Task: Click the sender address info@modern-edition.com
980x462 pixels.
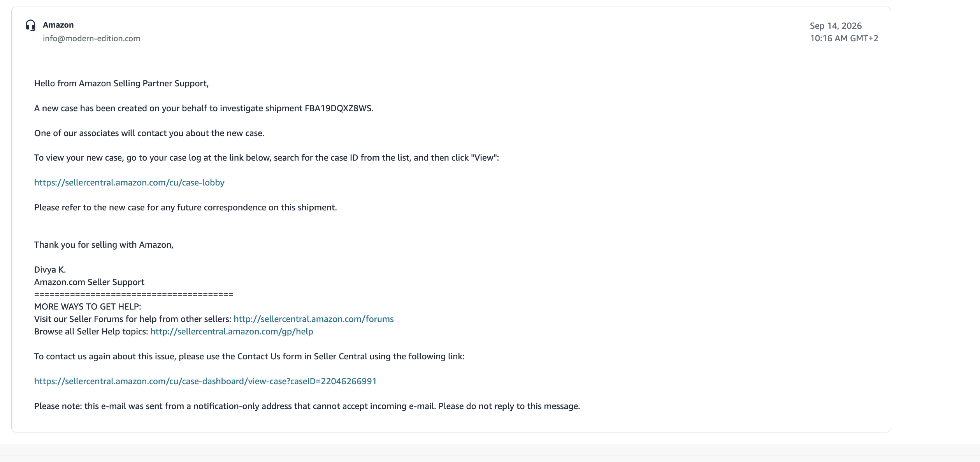Action: coord(91,38)
